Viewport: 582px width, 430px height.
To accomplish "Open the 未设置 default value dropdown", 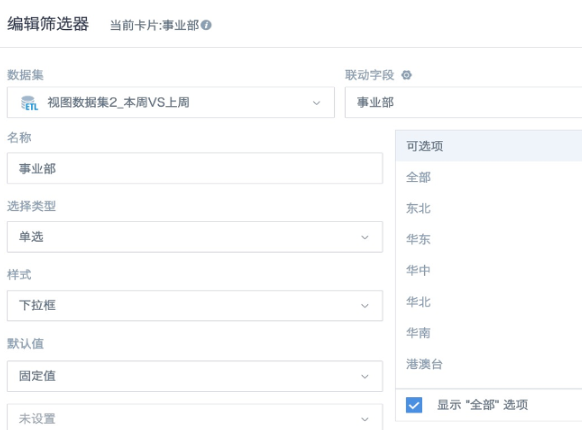I will click(195, 417).
